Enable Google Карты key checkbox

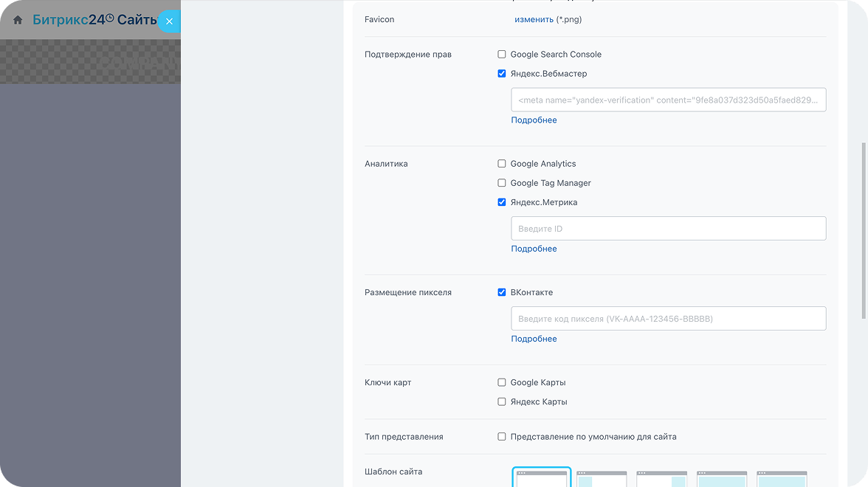tap(502, 382)
